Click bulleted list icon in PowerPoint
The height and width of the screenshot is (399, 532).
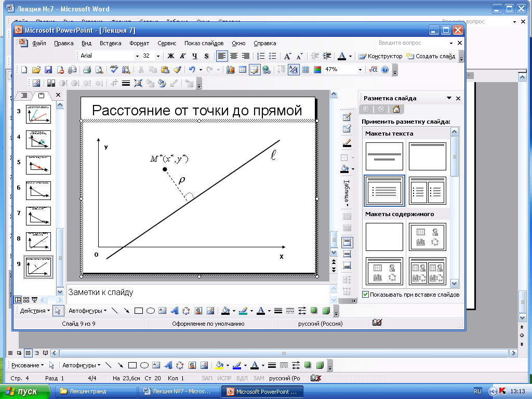272,56
